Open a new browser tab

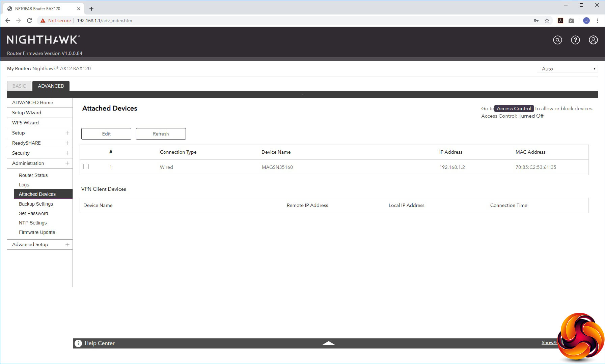(x=91, y=9)
